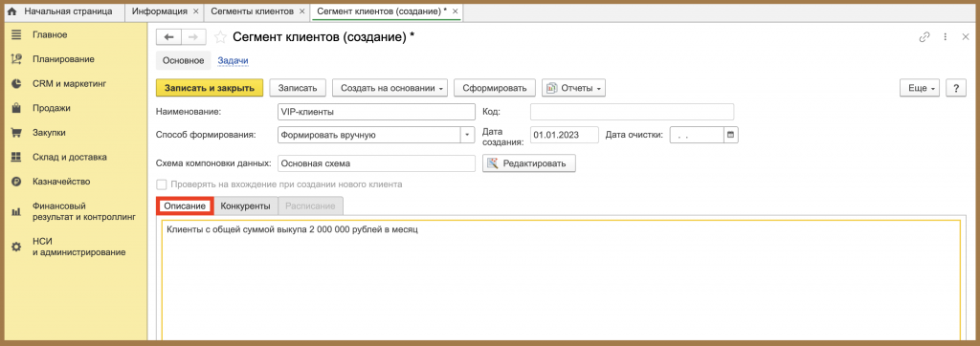
Task: Select the Основное section
Action: point(183,60)
